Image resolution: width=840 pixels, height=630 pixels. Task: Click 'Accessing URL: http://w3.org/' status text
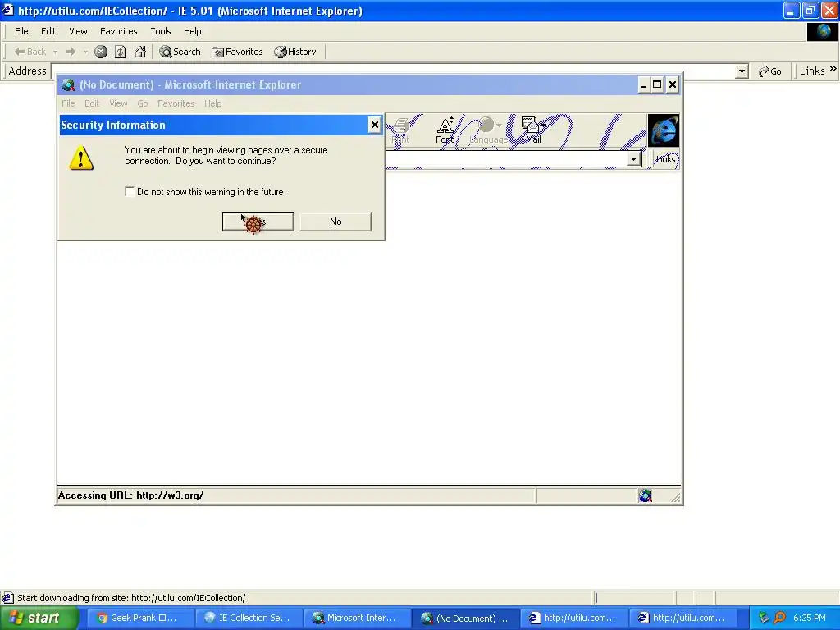130,495
